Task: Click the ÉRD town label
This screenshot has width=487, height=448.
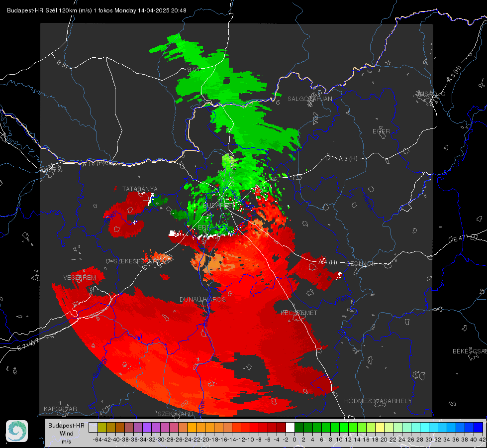Action: (x=204, y=227)
